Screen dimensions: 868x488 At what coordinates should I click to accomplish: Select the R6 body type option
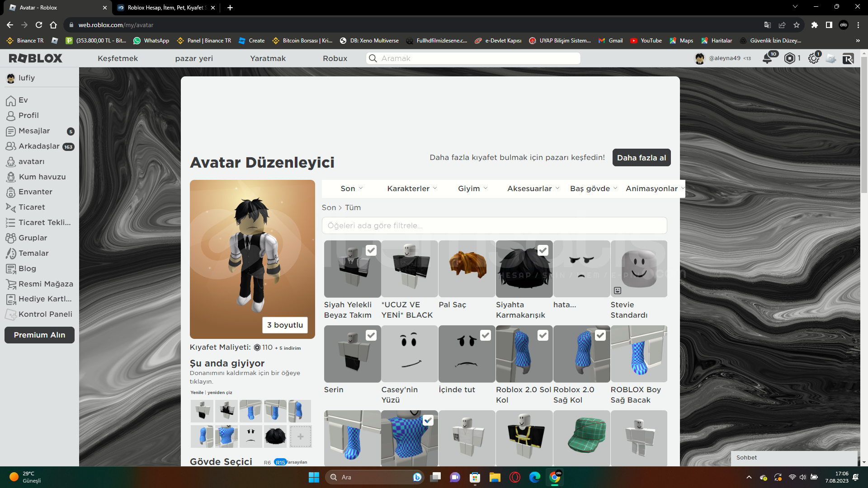(x=267, y=462)
